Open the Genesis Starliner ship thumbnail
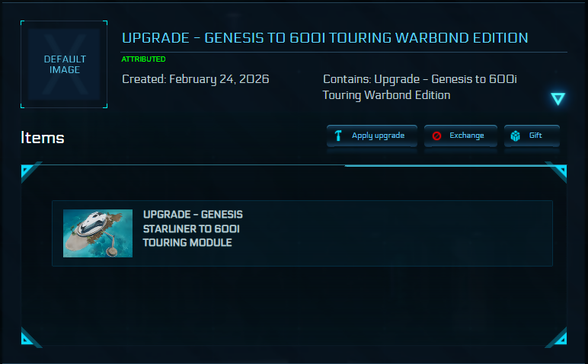Screen dimensions: 588x364 point(97,233)
